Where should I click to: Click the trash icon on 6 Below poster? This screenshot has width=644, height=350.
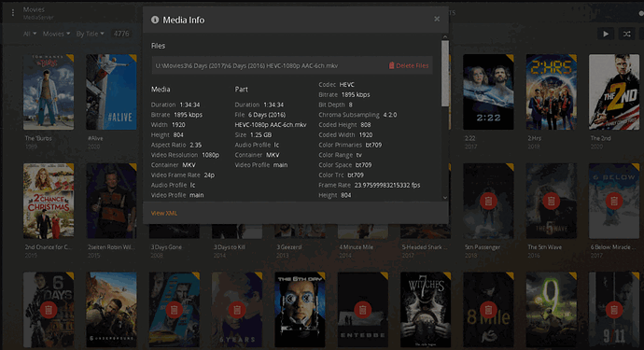[613, 201]
